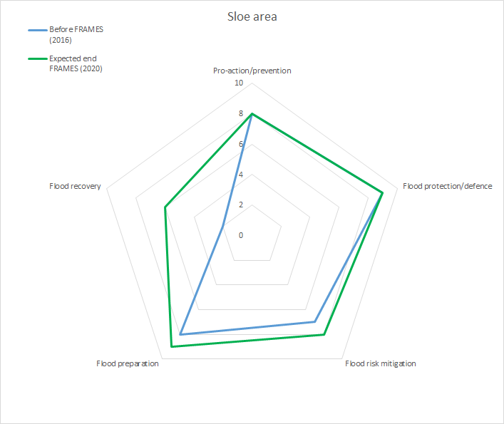Viewport: 504px width, 424px height.
Task: Click the 'Flood recovery' axis label
Action: (x=75, y=186)
